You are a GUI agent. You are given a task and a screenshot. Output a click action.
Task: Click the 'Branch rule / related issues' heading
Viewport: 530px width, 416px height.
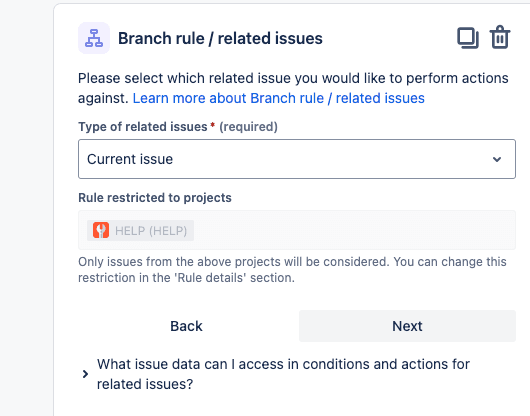tap(220, 38)
